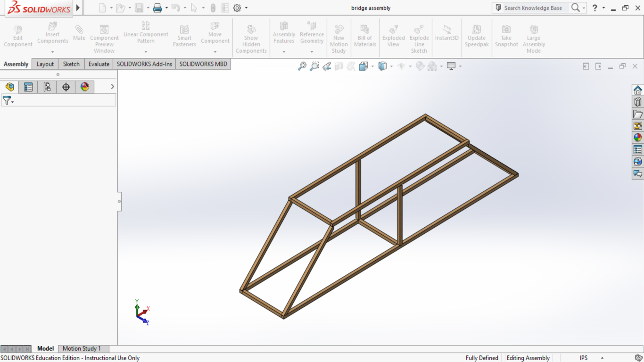
Task: Switch to the Evaluate ribbon tab
Action: (x=99, y=64)
